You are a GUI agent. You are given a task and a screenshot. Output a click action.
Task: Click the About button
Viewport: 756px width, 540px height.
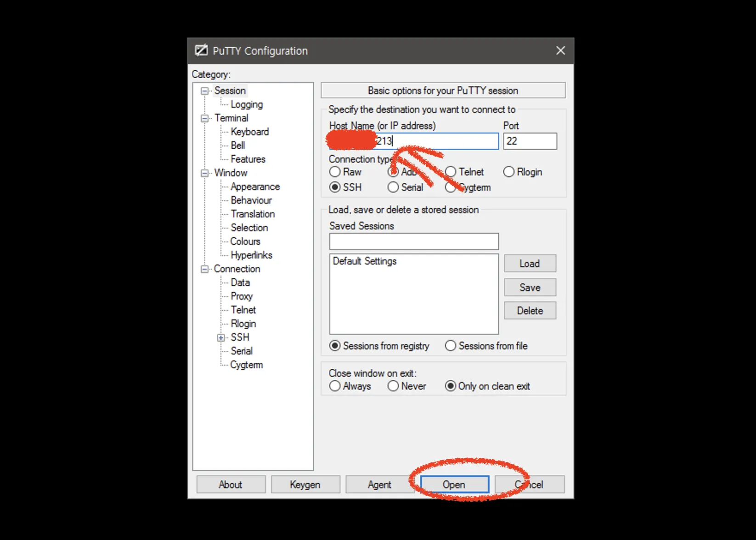pyautogui.click(x=231, y=484)
